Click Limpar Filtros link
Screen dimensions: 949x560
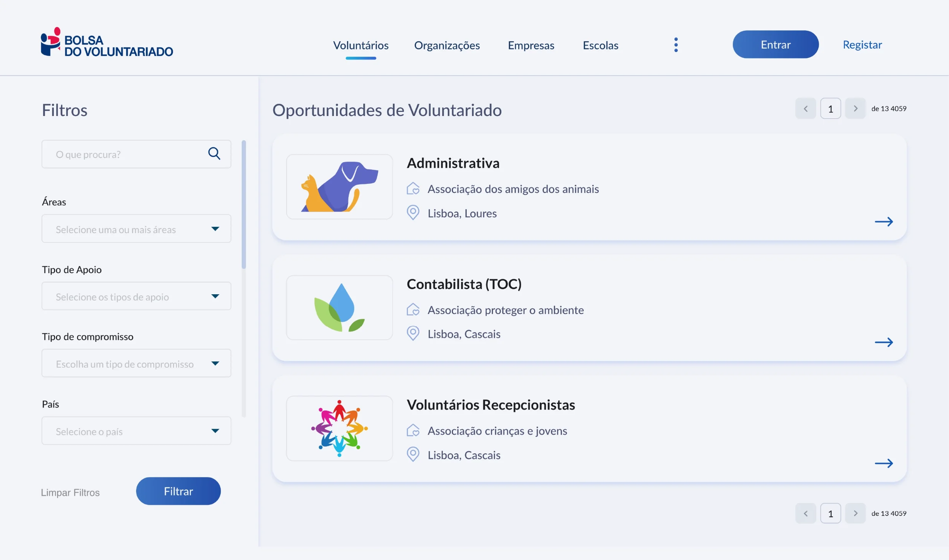click(70, 493)
